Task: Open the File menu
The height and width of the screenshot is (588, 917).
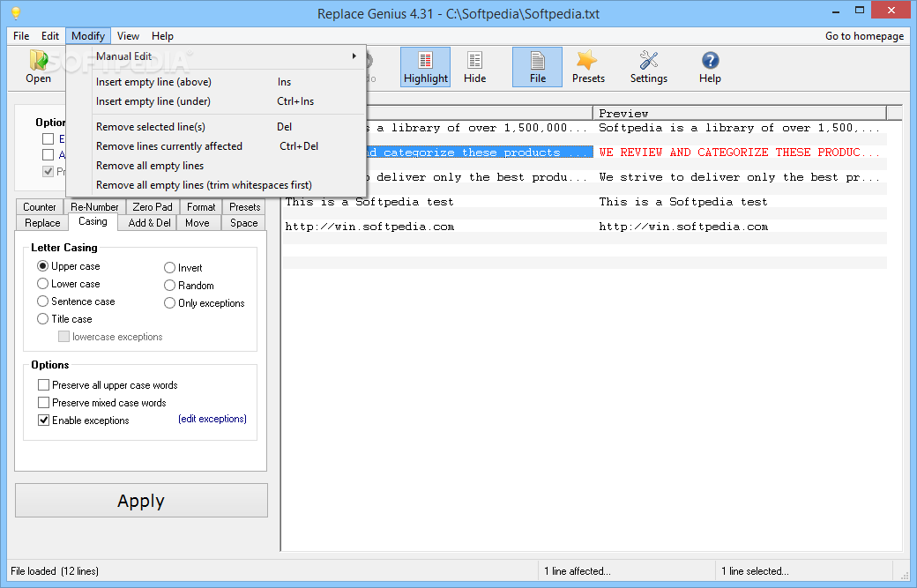Action: pyautogui.click(x=21, y=35)
